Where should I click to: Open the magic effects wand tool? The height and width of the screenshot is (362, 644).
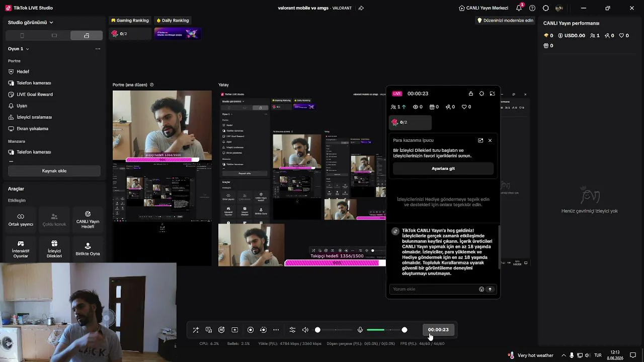pyautogui.click(x=196, y=330)
